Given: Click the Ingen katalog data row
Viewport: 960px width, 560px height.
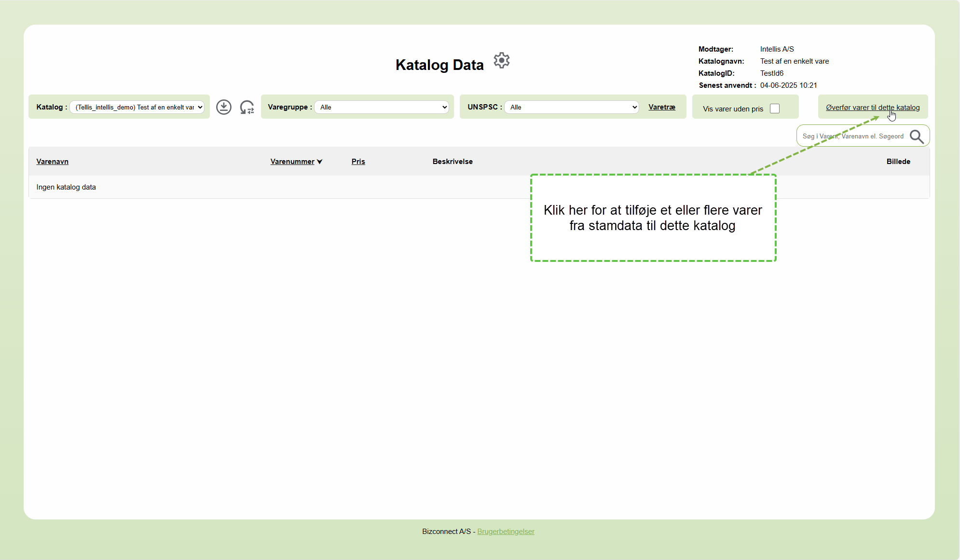Looking at the screenshot, I should pos(66,187).
